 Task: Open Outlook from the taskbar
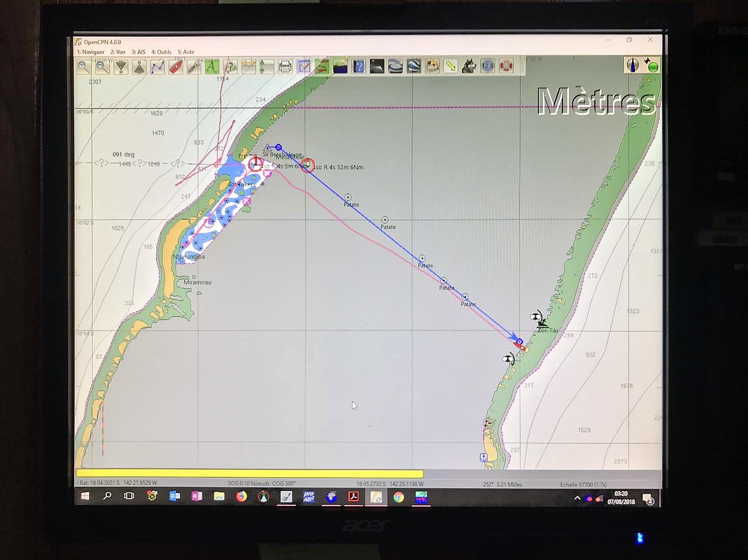(174, 496)
